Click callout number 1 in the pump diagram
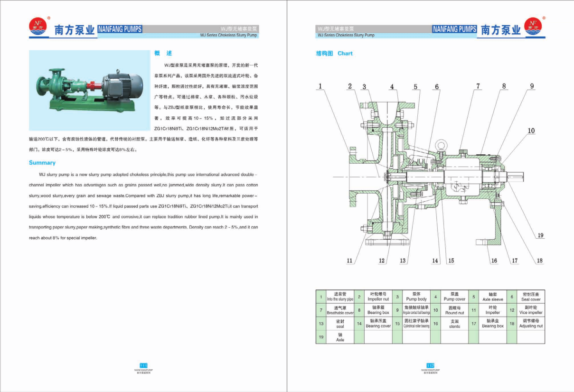574x392 pixels. pos(320,86)
